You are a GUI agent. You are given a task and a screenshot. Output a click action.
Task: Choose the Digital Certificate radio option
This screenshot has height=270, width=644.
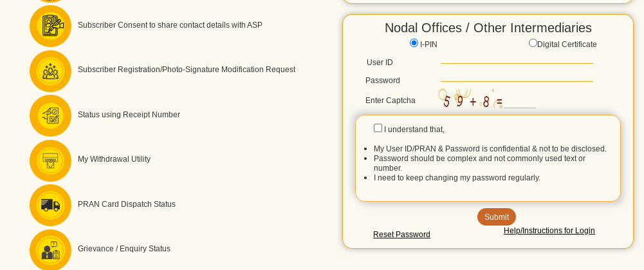[x=533, y=43]
